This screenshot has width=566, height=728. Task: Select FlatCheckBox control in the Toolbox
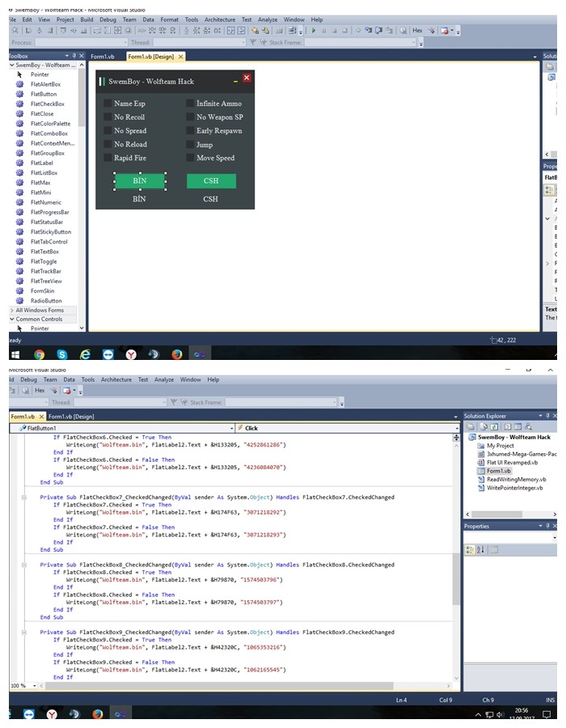pos(48,104)
